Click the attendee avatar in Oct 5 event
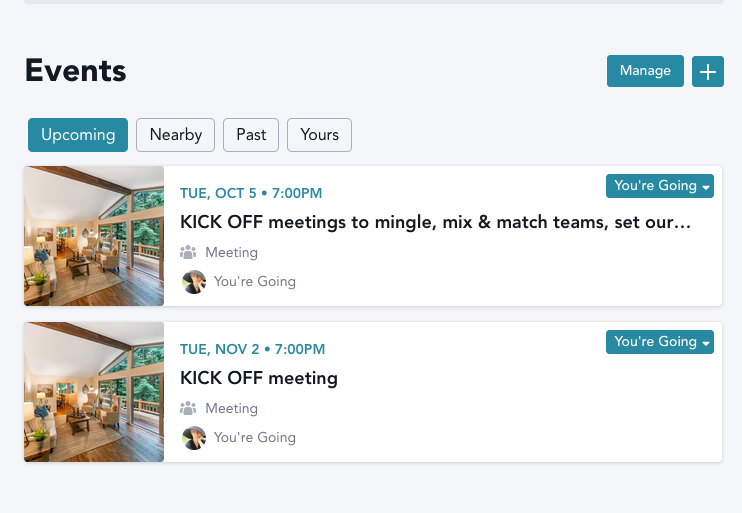Viewport: 742px width, 513px height. pos(194,282)
